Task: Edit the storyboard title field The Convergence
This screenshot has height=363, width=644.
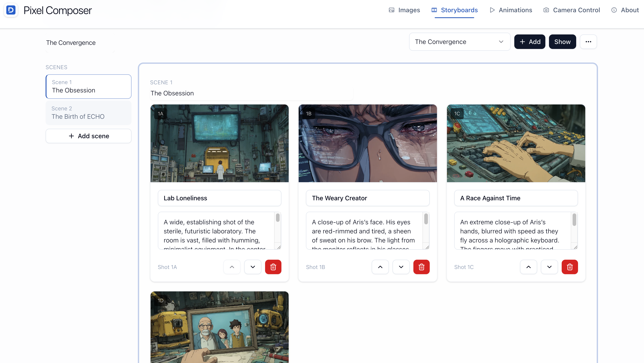Action: click(80, 43)
